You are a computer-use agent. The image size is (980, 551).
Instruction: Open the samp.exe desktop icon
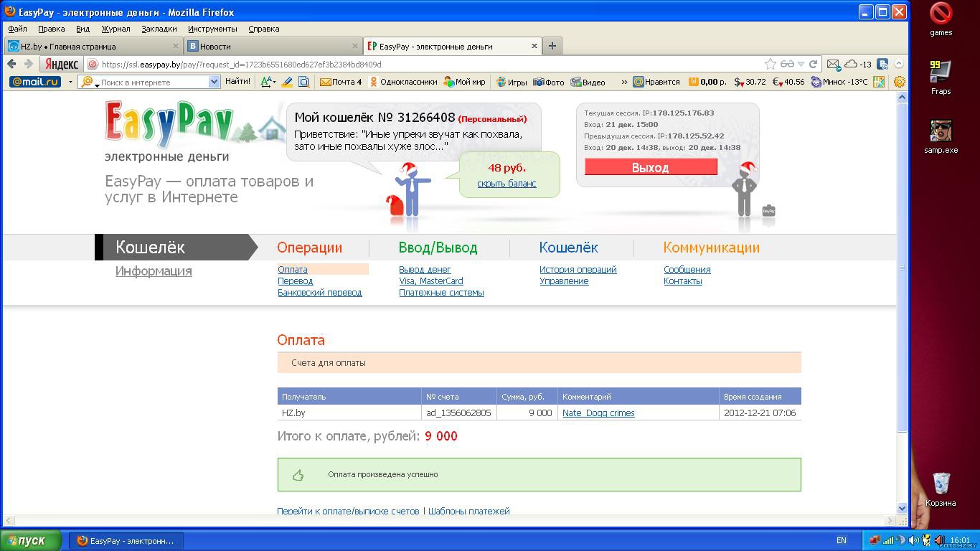(x=941, y=137)
